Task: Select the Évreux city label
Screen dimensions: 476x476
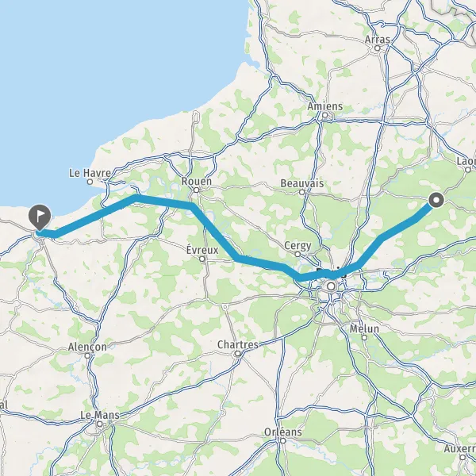Action: [202, 250]
